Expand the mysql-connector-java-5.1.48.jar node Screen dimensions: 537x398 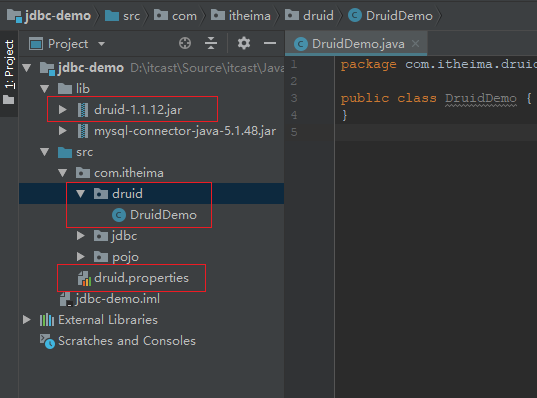(62, 131)
